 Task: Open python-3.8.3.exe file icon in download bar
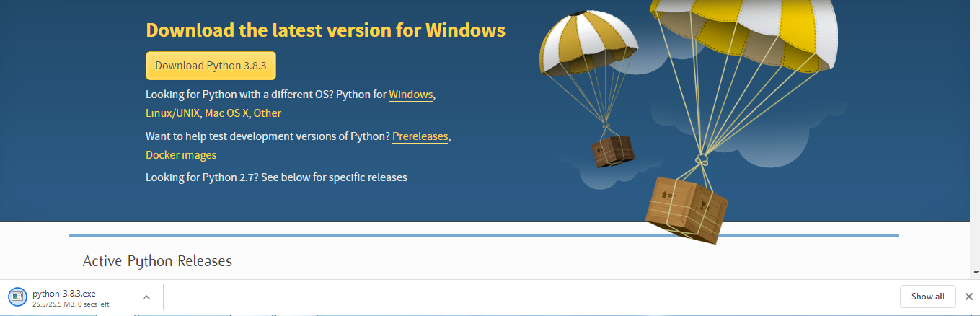[17, 297]
